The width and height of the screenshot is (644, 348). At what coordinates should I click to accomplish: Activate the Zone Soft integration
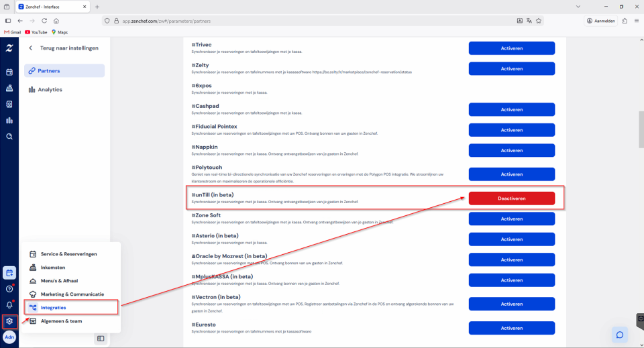tap(512, 219)
